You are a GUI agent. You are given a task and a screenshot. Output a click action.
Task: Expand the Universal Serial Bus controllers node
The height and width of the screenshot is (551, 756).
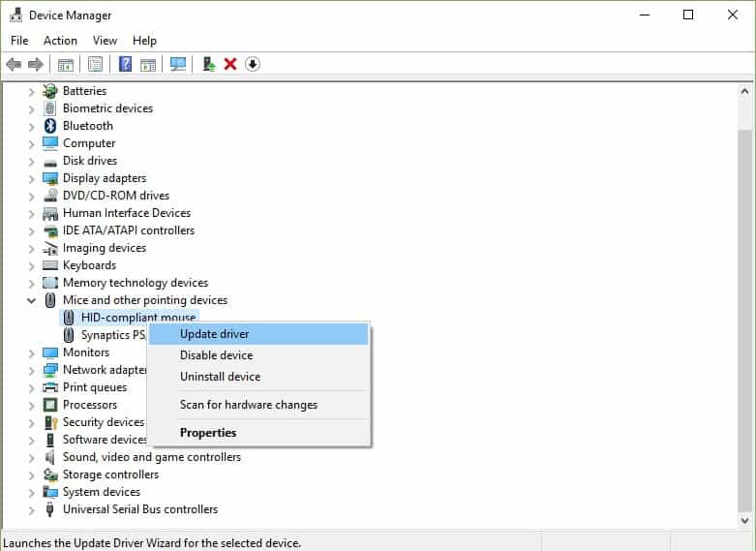[31, 509]
